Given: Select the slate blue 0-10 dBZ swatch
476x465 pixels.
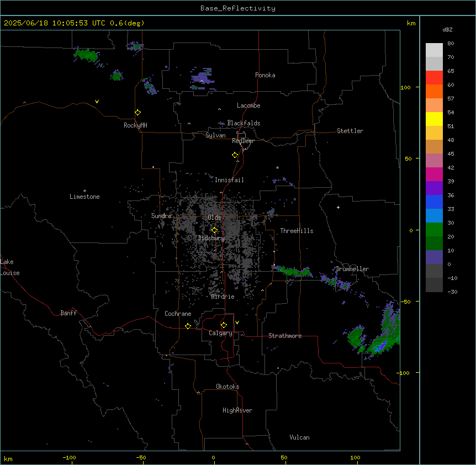Looking at the screenshot, I should pyautogui.click(x=434, y=257).
